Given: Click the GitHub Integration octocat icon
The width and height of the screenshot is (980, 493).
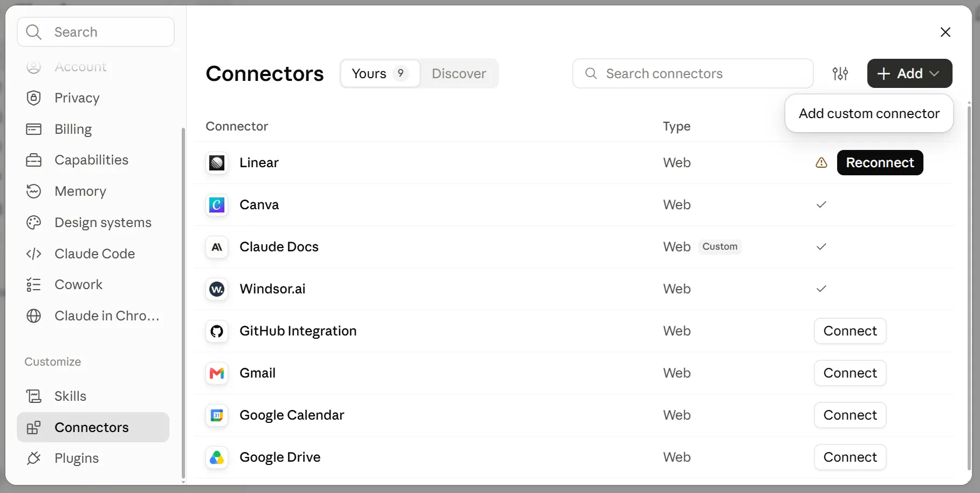Looking at the screenshot, I should [x=217, y=331].
